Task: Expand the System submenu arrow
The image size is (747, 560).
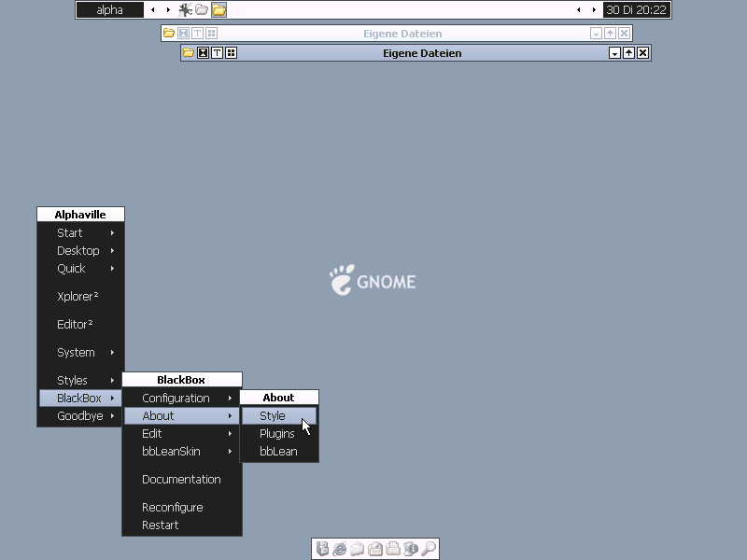Action: (112, 353)
